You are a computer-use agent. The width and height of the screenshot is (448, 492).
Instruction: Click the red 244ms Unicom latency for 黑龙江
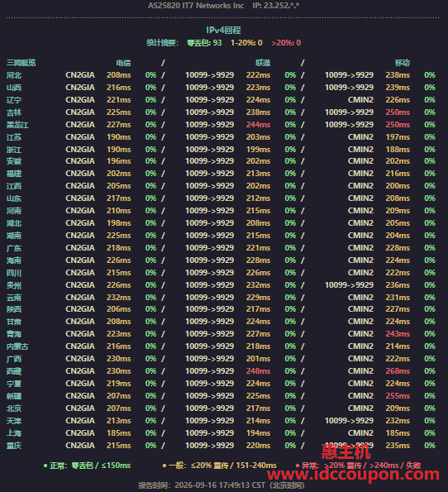(x=258, y=125)
